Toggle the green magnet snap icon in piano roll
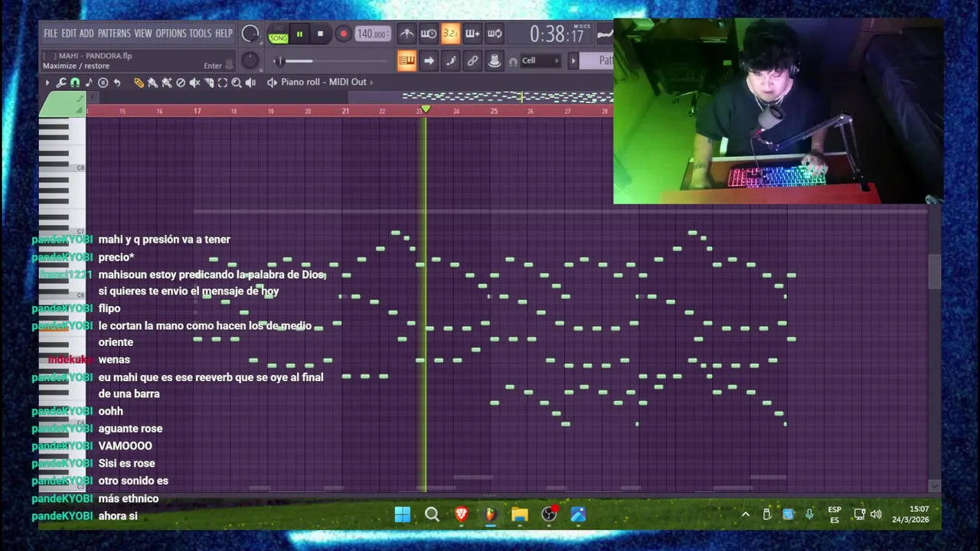 pyautogui.click(x=75, y=83)
